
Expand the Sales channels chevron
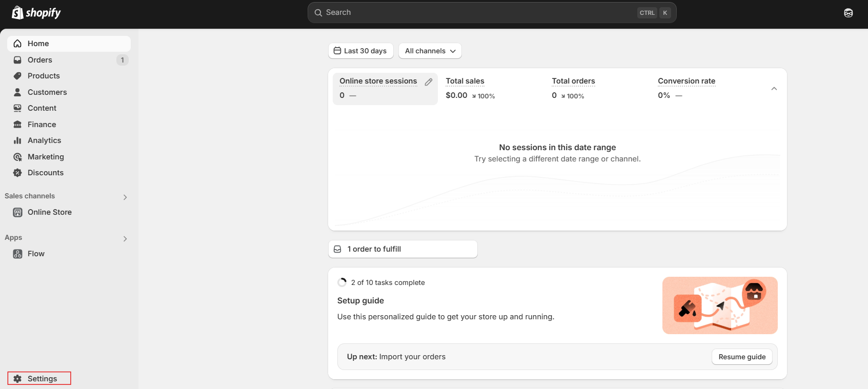tap(125, 197)
